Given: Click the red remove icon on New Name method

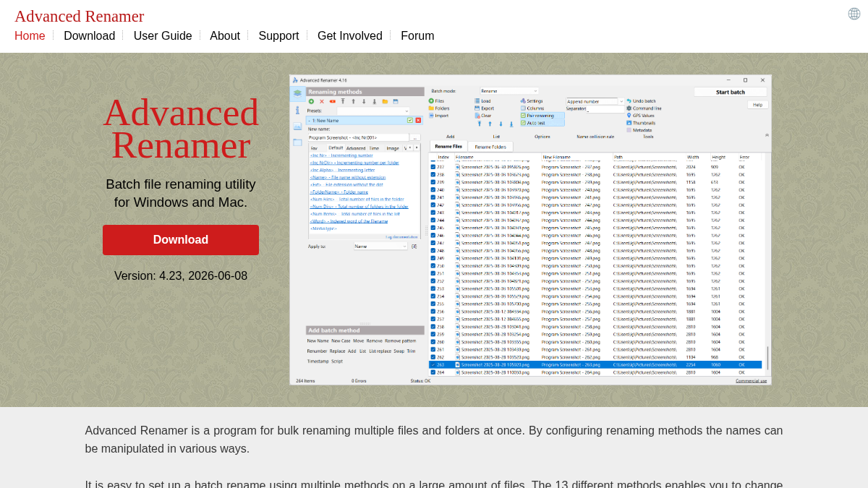Looking at the screenshot, I should tap(418, 120).
